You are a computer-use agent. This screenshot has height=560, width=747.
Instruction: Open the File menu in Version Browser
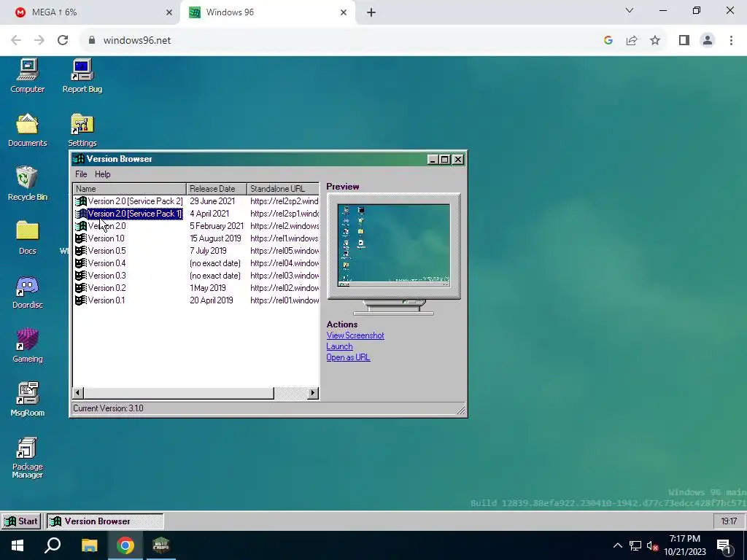81,174
